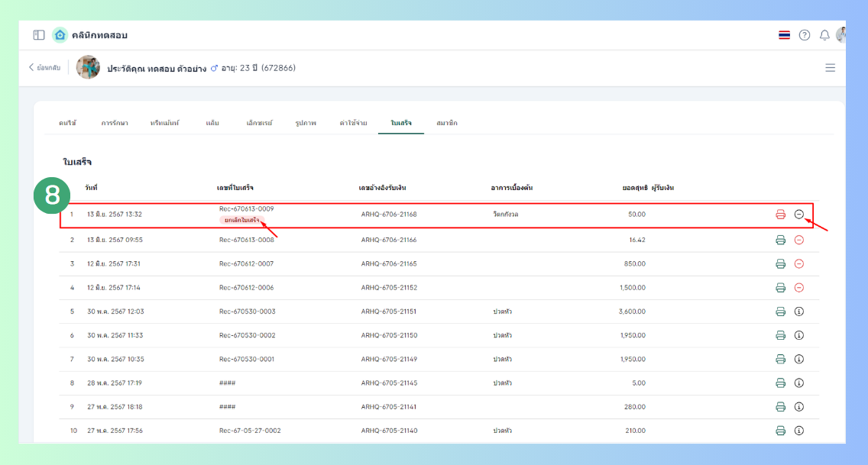868x465 pixels.
Task: Open the hamburger menu on patient header
Action: point(831,68)
